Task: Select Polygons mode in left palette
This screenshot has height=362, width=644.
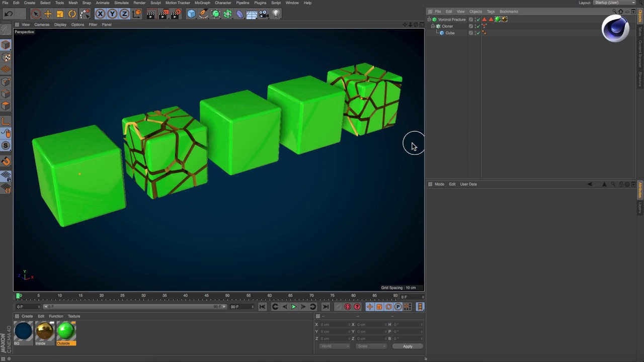Action: coord(6,106)
